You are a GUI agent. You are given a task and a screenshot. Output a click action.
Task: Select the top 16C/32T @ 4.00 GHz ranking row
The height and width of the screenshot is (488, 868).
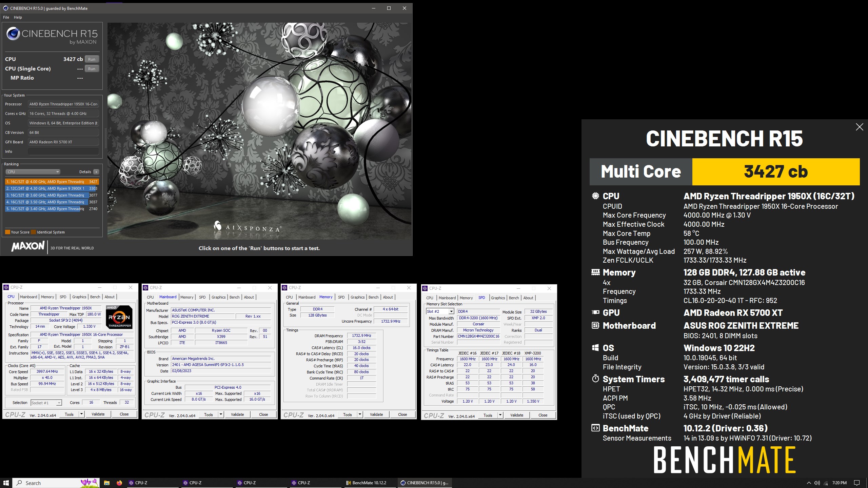[52, 182]
